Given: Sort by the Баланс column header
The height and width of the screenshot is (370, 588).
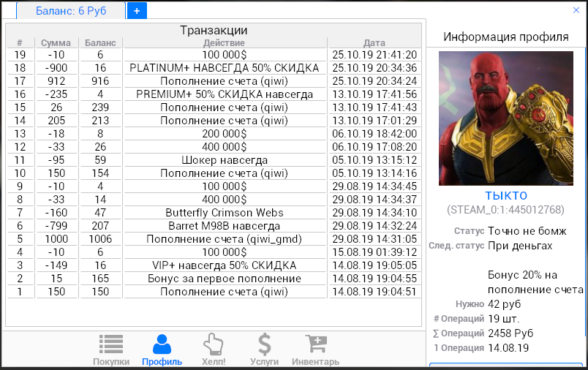Looking at the screenshot, I should 100,43.
